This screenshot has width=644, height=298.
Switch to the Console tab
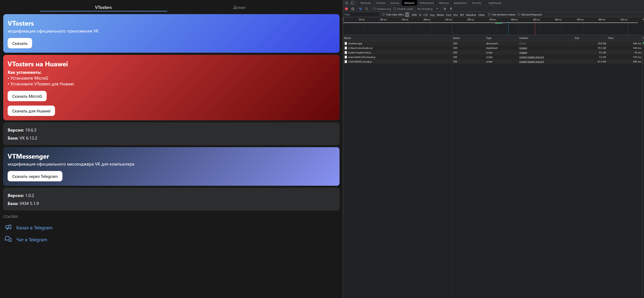[x=380, y=3]
